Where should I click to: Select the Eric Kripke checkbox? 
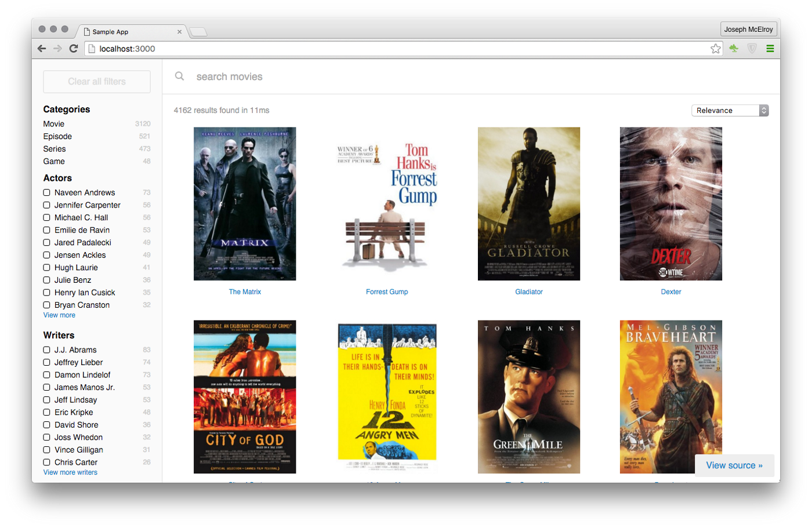47,412
